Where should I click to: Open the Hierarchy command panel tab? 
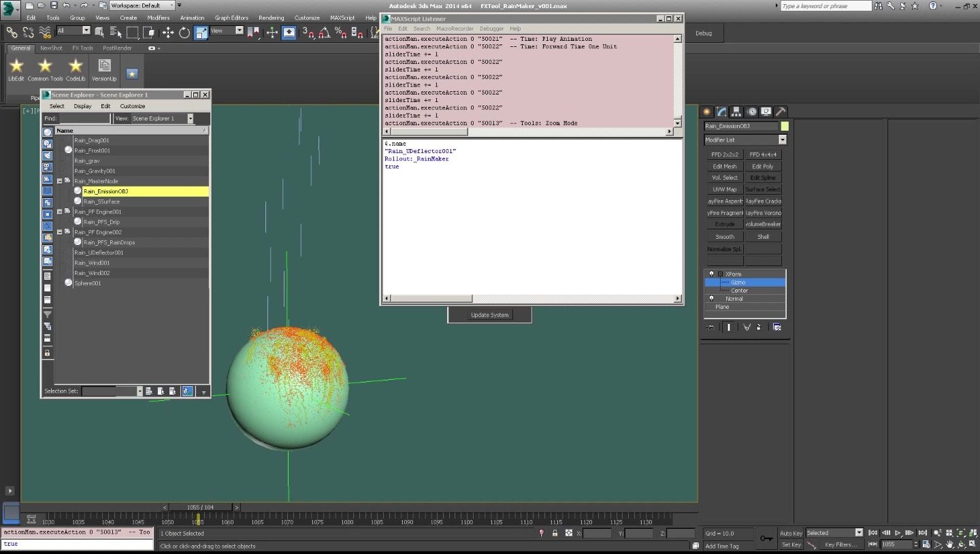737,112
